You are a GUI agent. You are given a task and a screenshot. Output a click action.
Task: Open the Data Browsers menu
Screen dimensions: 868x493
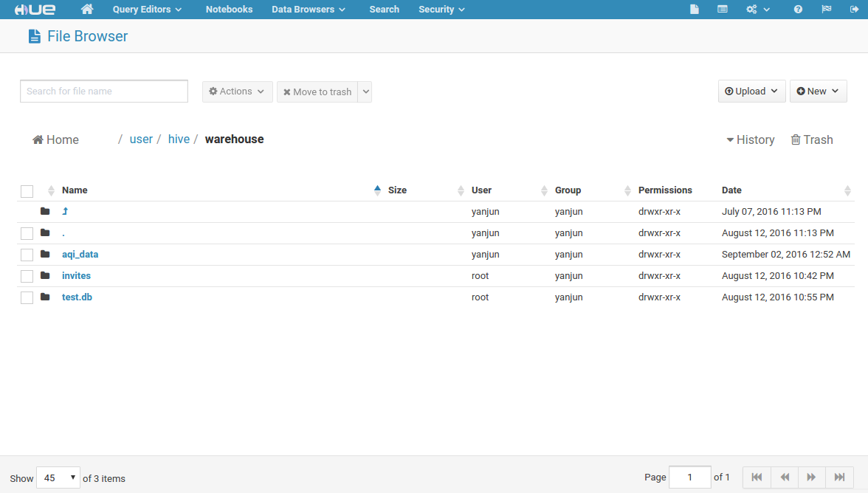point(308,10)
